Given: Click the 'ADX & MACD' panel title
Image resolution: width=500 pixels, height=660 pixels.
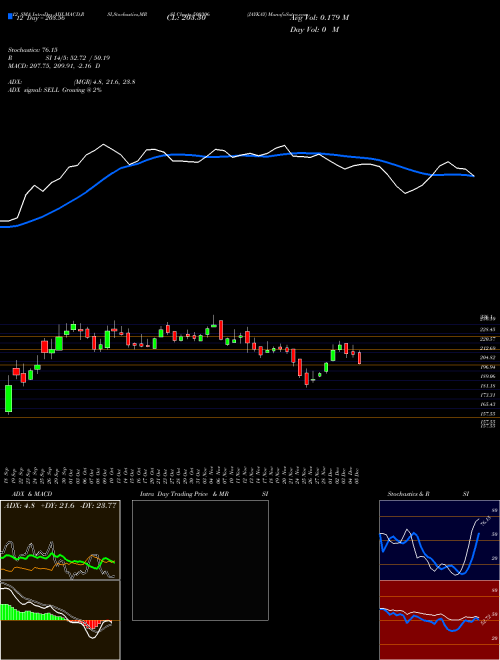Looking at the screenshot, I should coord(32,494).
